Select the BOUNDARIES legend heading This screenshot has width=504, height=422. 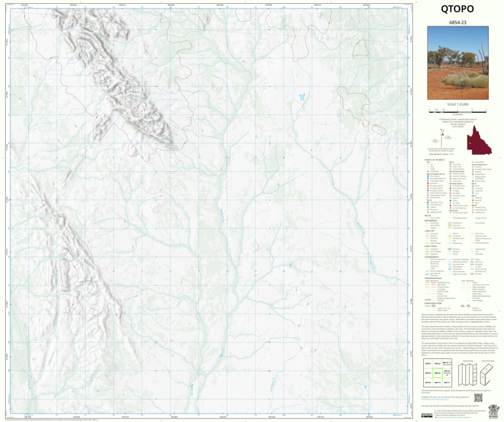click(431, 221)
